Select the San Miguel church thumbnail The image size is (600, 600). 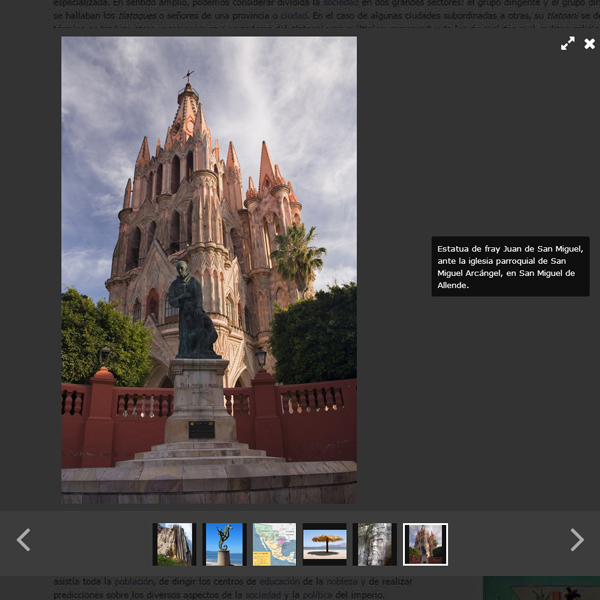coord(425,544)
